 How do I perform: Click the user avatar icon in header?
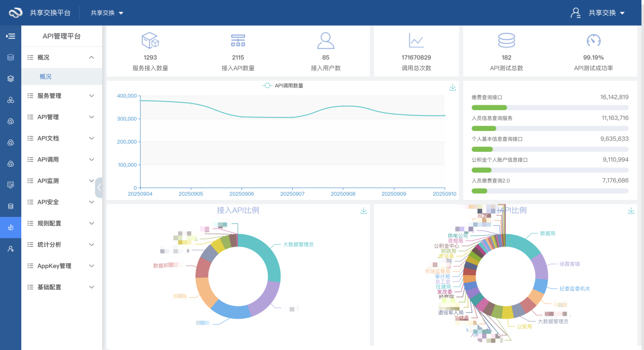click(x=575, y=13)
